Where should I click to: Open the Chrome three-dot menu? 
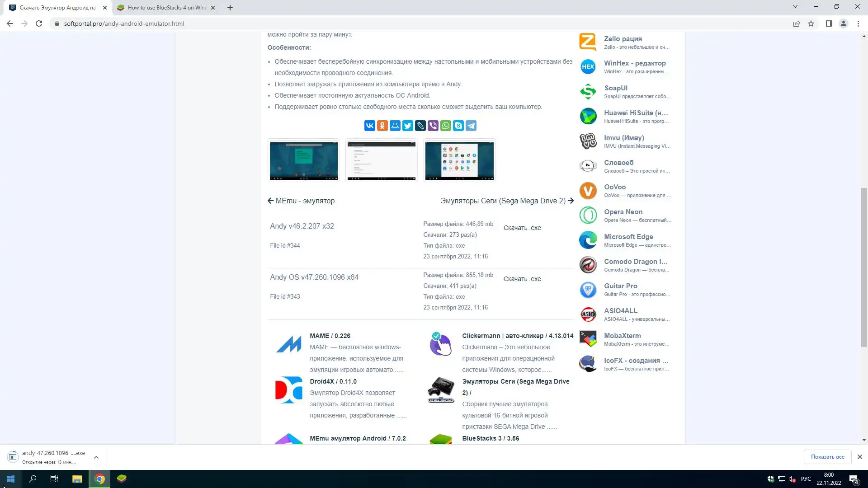pos(858,23)
